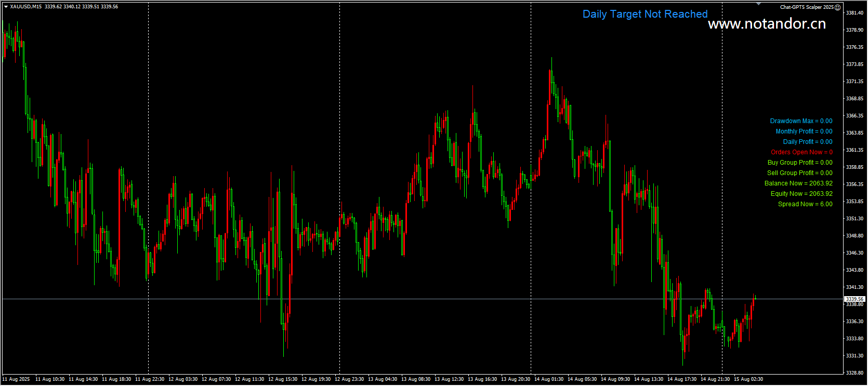Click the 12 Aug 23:30 time label
Viewport: 868px width, 386px height.
coord(349,379)
